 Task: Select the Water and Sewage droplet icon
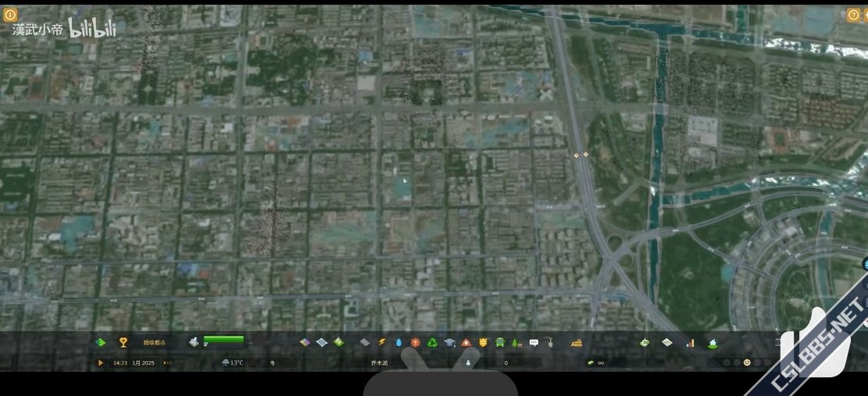pos(398,342)
